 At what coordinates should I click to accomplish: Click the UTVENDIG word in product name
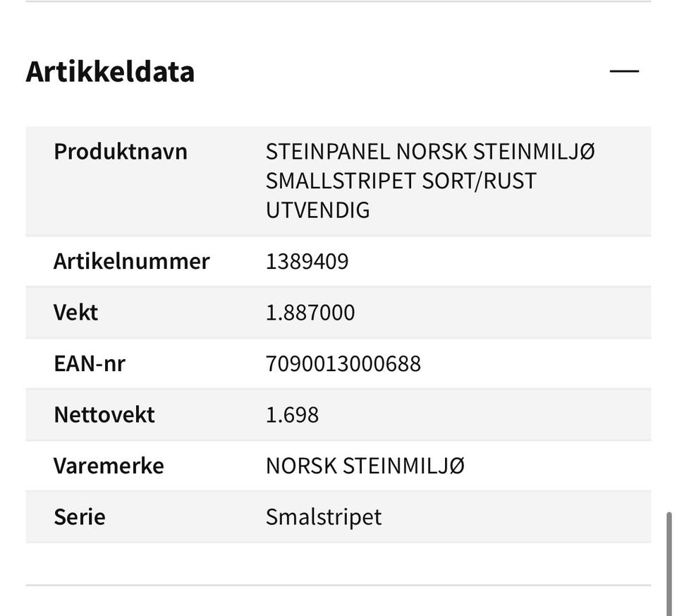click(x=318, y=210)
